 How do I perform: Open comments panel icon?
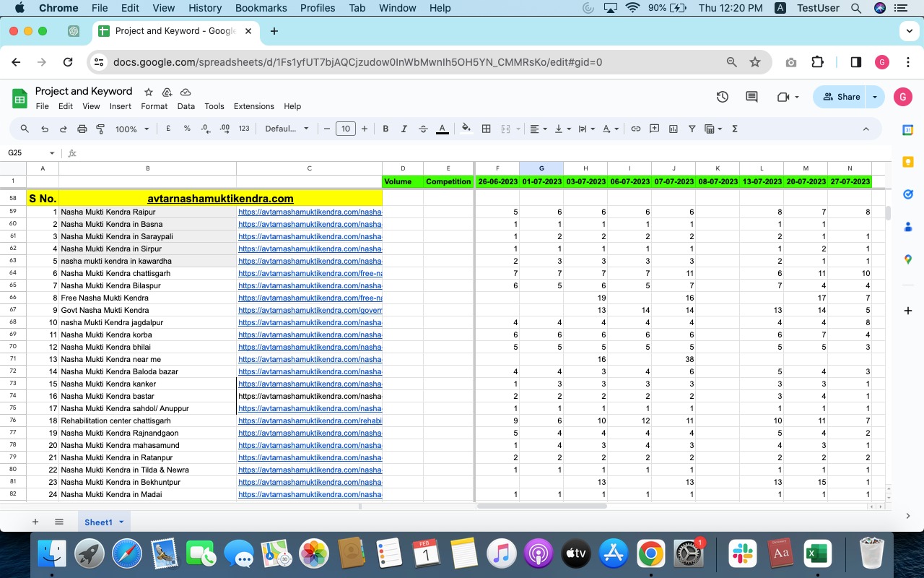(751, 97)
